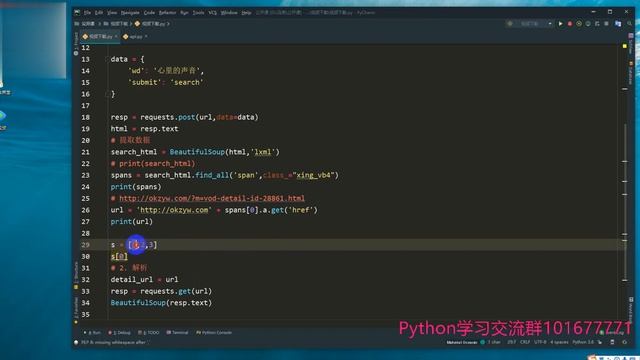Click first breadcrumb folder in navigation bar
Viewport: 640px width, 360px height.
point(85,24)
